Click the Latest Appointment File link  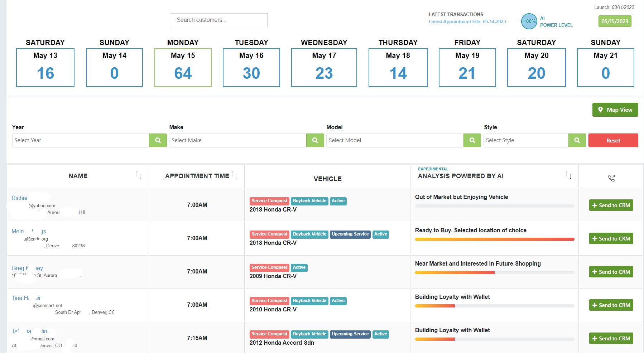tap(467, 22)
